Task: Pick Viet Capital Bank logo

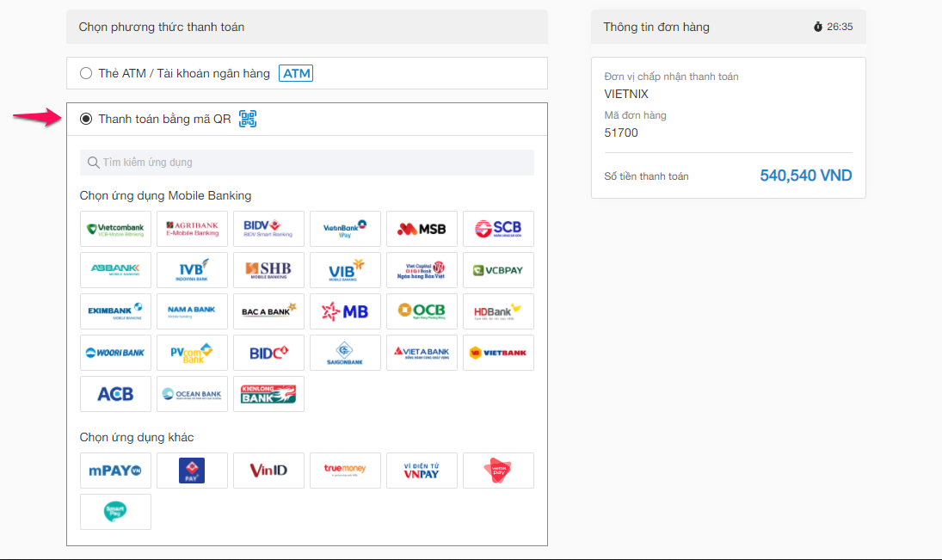Action: (x=422, y=270)
